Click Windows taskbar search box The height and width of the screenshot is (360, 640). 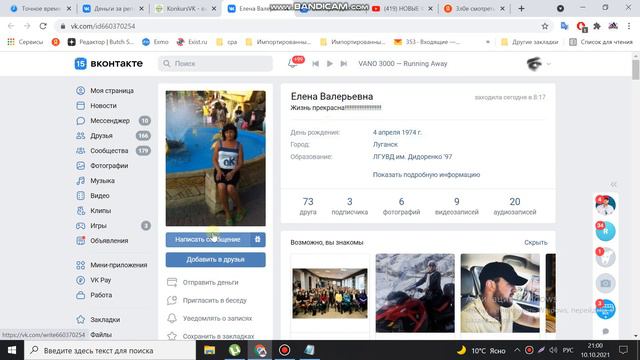coord(110,350)
